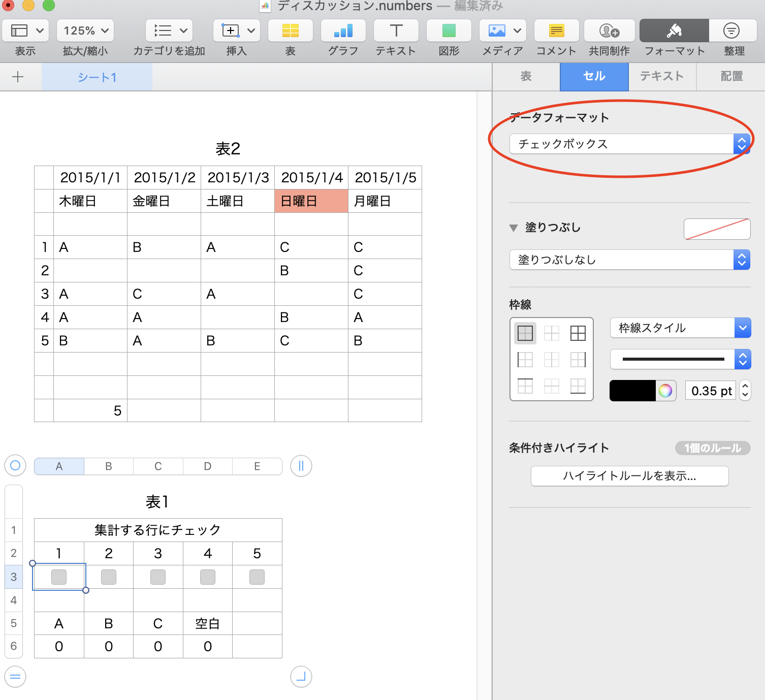Image resolution: width=765 pixels, height=700 pixels.
Task: Add a new sheet with plus button
Action: (18, 77)
